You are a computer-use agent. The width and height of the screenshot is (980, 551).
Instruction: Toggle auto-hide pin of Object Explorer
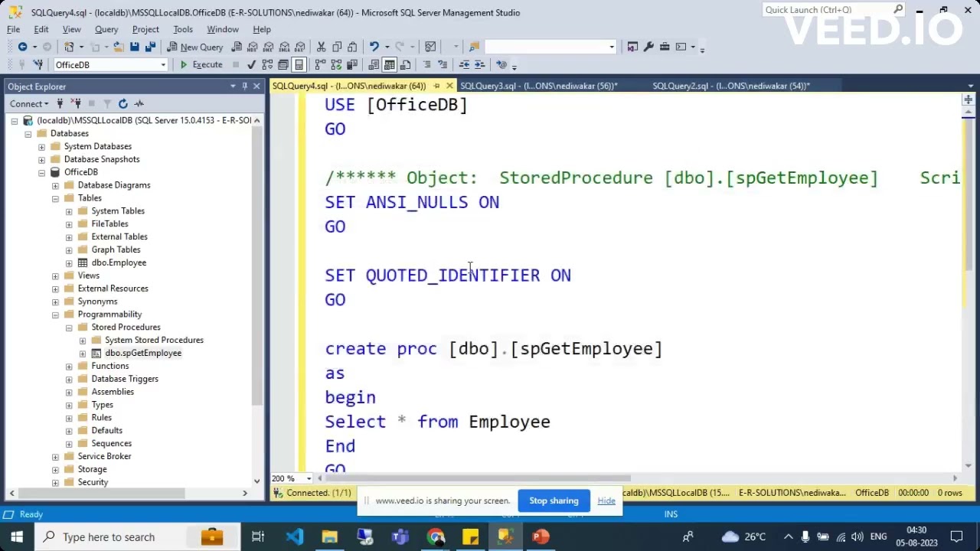coord(244,86)
